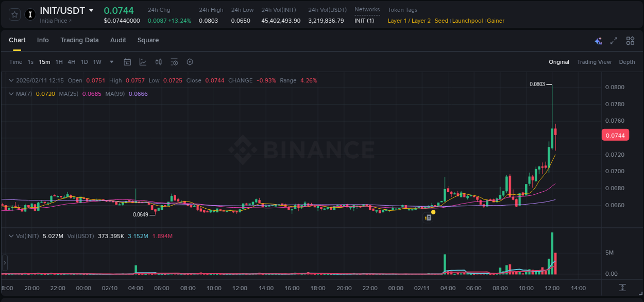Open the Square tab

pyautogui.click(x=148, y=40)
